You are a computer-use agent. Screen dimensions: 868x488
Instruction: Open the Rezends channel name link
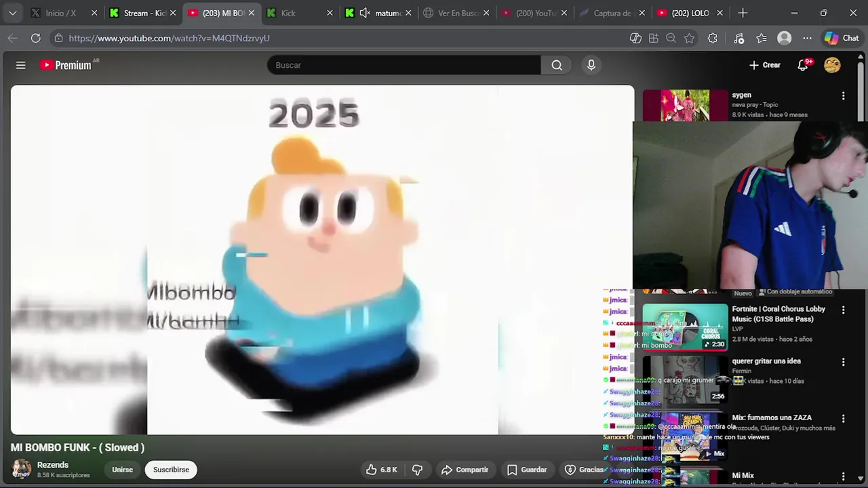(x=53, y=465)
